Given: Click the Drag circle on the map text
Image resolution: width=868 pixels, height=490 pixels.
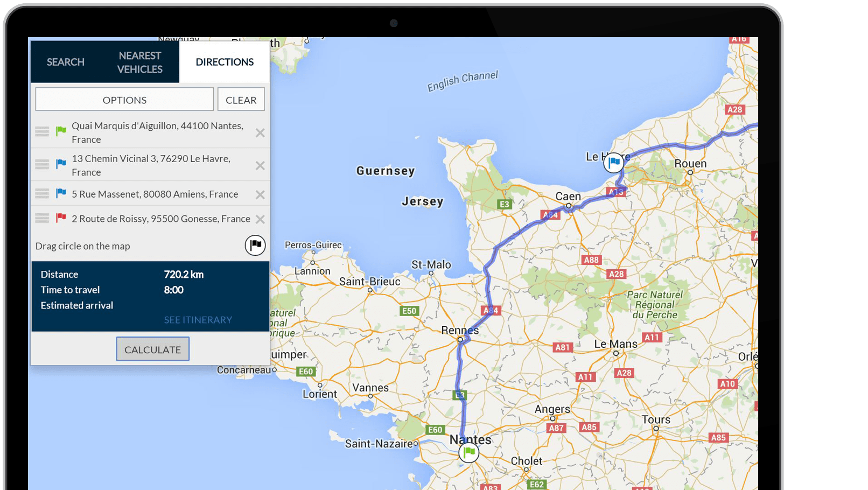Looking at the screenshot, I should coord(83,246).
